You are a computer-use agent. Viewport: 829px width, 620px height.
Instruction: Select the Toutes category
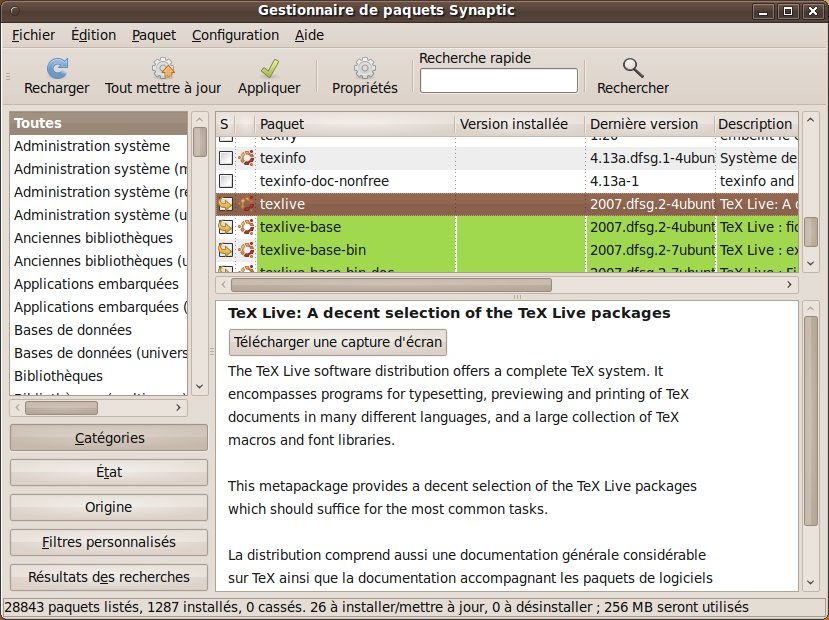coord(98,123)
